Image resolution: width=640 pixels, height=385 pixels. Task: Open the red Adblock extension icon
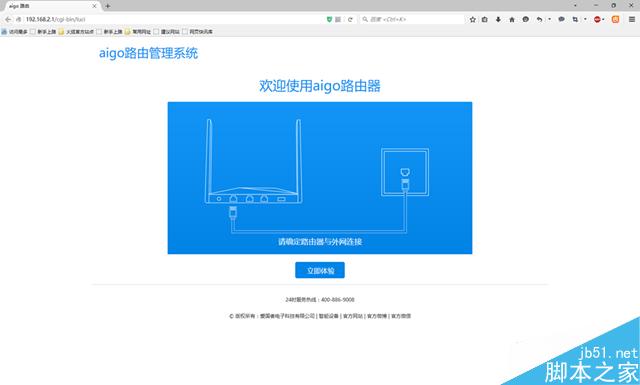tap(597, 19)
